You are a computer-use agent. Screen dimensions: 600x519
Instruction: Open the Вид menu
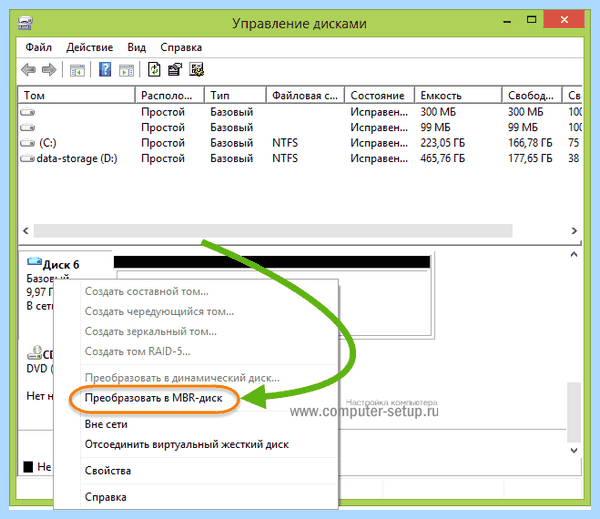(137, 47)
